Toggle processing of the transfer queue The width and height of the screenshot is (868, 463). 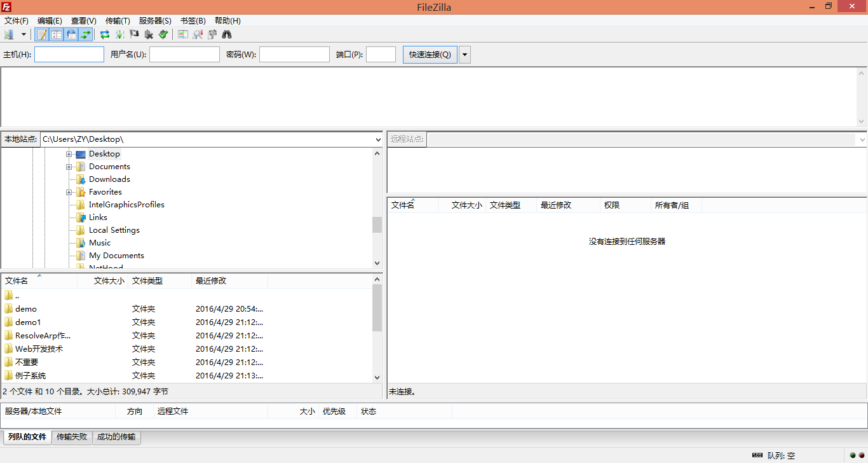pos(119,34)
